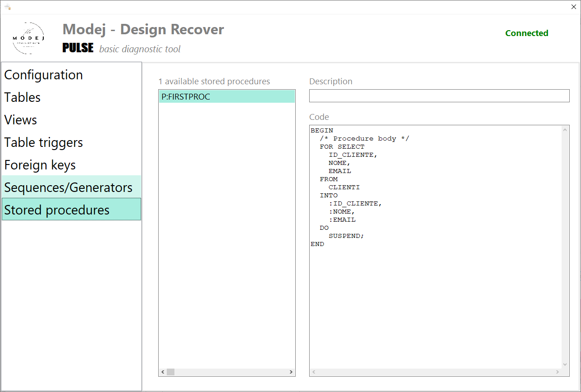Viewport: 581px width, 392px height.
Task: Open Sequences/Generators in the sidebar
Action: click(71, 187)
